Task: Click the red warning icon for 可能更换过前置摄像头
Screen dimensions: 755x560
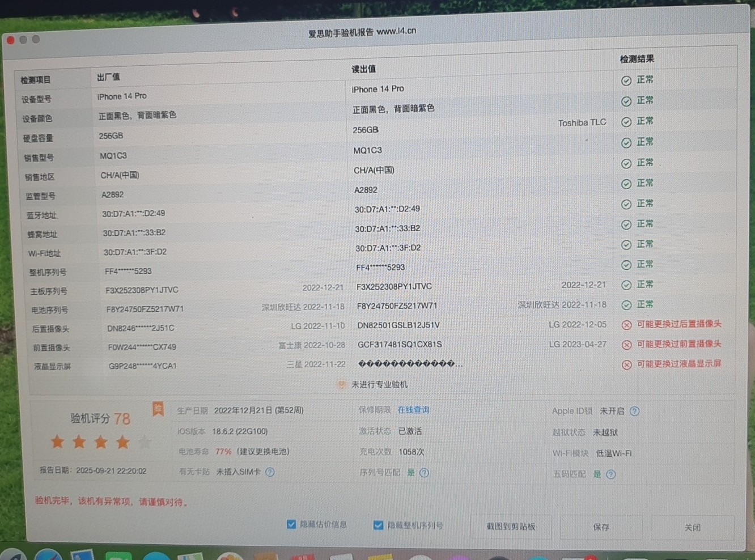Action: (x=626, y=345)
